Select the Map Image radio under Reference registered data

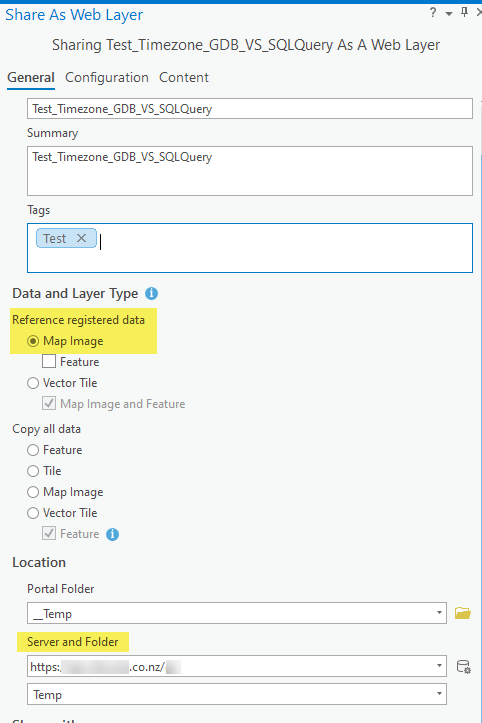tap(33, 341)
